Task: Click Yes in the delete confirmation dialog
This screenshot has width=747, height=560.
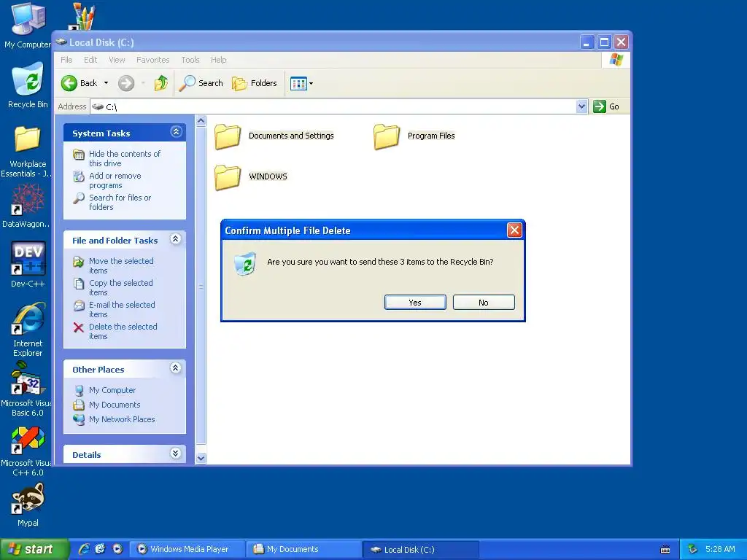Action: click(x=415, y=303)
